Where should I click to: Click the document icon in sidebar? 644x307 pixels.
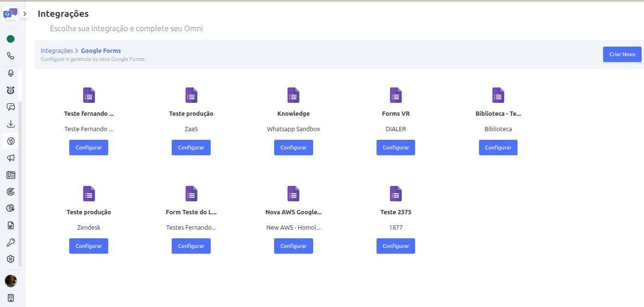(x=10, y=225)
